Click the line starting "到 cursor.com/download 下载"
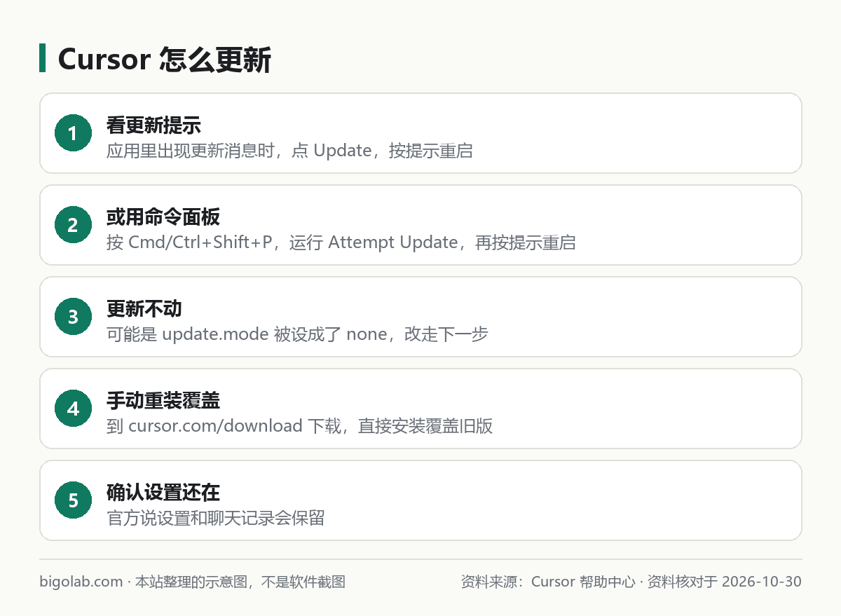This screenshot has width=841, height=616. pyautogui.click(x=300, y=426)
